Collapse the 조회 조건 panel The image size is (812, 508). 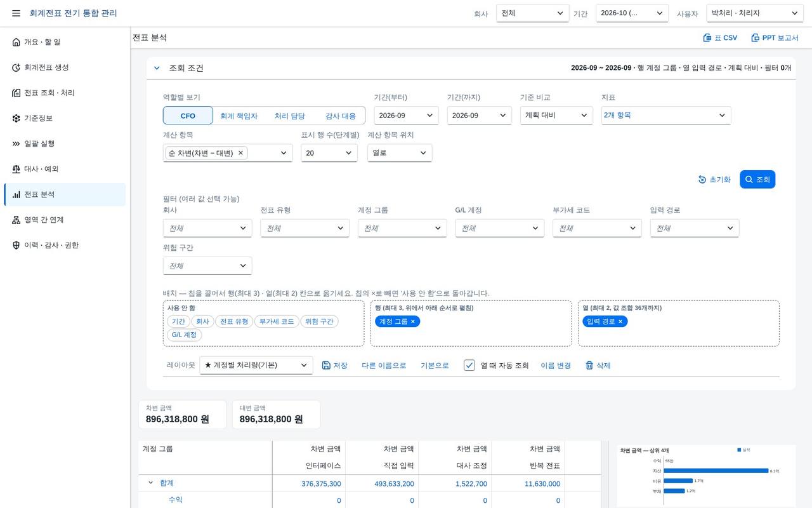click(x=157, y=68)
